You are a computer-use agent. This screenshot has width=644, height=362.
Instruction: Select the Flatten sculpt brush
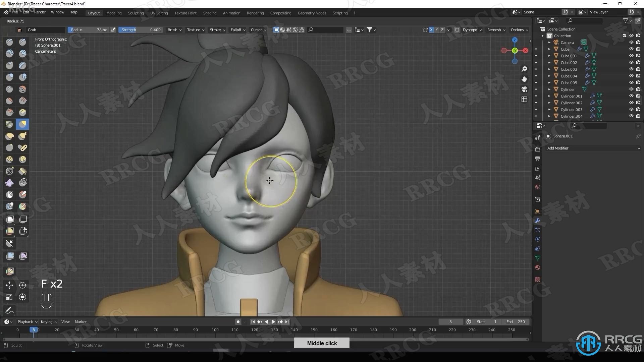click(9, 101)
